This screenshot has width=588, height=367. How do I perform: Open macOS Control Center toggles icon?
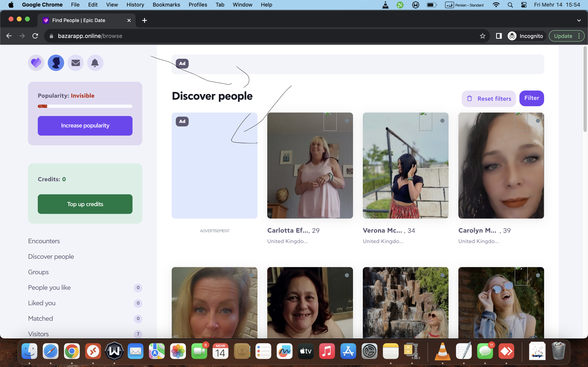524,5
